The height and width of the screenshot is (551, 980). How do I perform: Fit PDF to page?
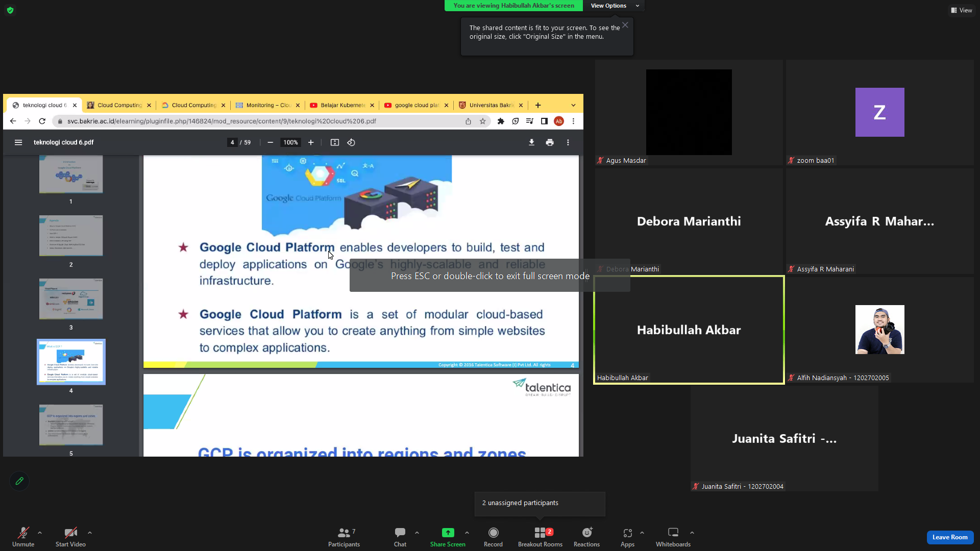335,142
